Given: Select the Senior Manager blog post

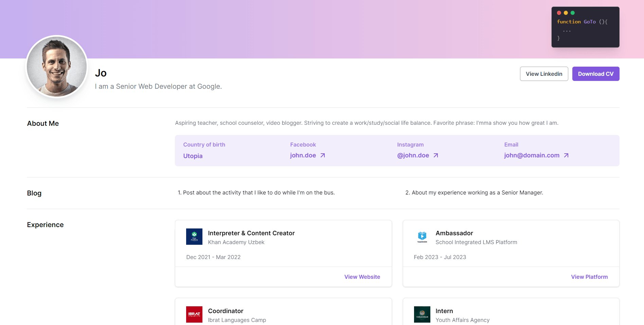Looking at the screenshot, I should coord(474,192).
